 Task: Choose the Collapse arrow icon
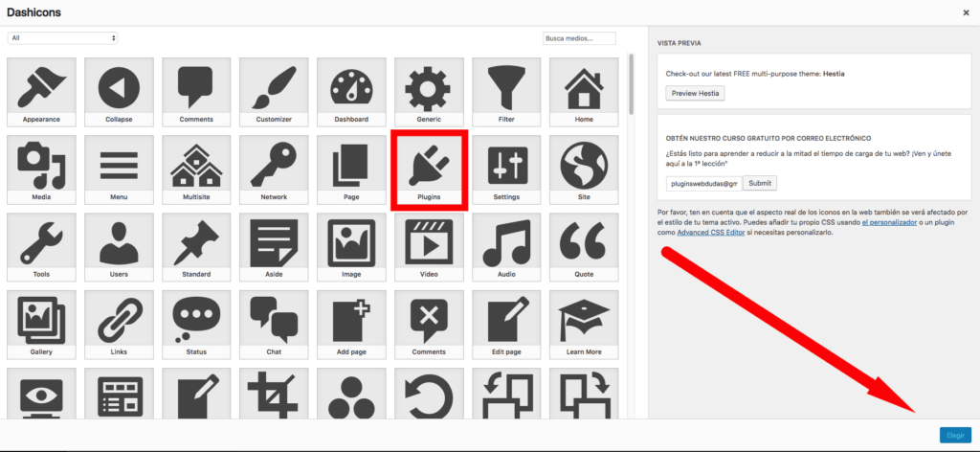click(x=119, y=92)
